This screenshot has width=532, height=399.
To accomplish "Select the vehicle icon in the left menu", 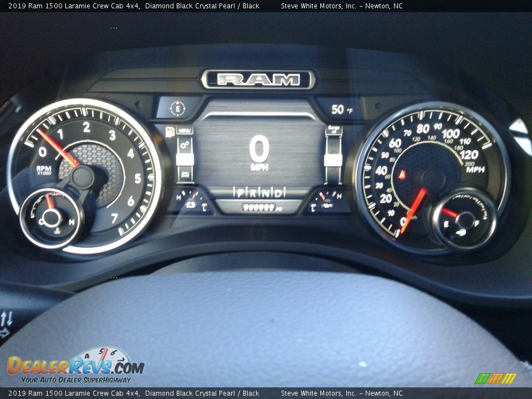I will [x=185, y=176].
